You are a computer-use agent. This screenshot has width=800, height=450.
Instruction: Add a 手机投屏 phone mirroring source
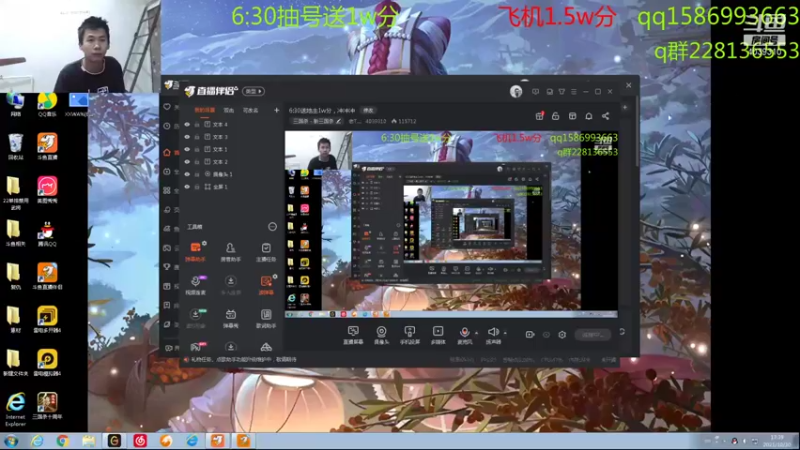pos(409,335)
